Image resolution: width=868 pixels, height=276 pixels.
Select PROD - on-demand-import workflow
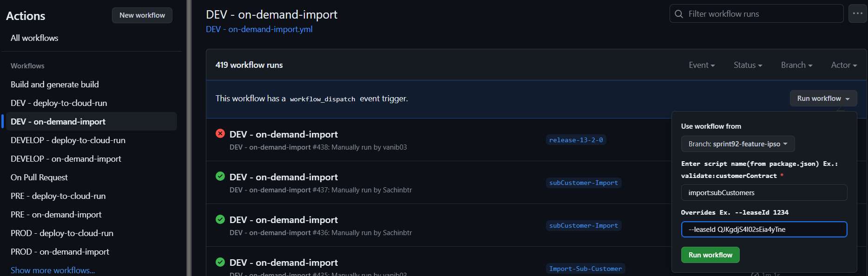[x=60, y=251]
